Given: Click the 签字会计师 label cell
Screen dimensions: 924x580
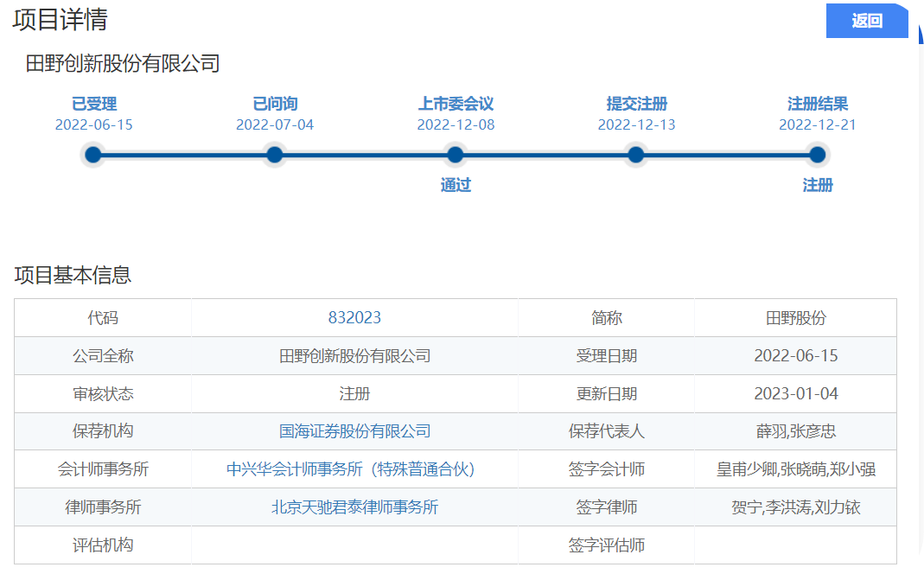Looking at the screenshot, I should click(x=607, y=469).
